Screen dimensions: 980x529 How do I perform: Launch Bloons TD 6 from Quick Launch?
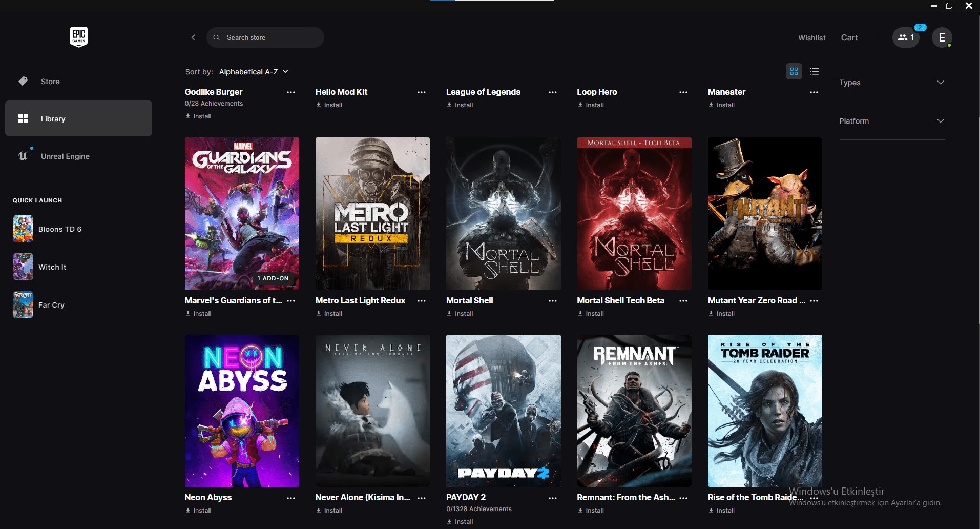pos(47,229)
